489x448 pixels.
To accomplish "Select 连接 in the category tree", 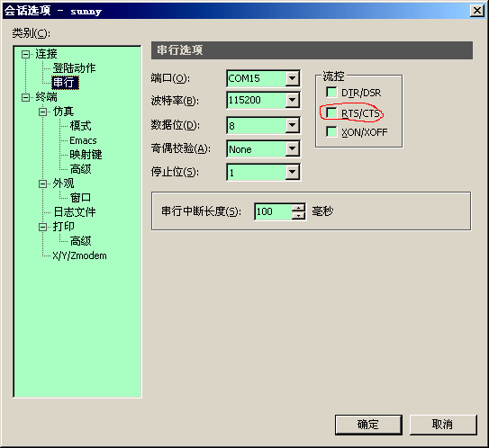I will click(46, 54).
